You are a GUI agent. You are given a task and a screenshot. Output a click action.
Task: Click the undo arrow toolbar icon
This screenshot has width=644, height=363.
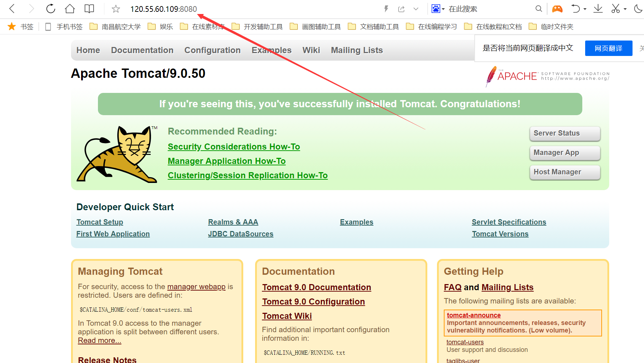click(575, 9)
